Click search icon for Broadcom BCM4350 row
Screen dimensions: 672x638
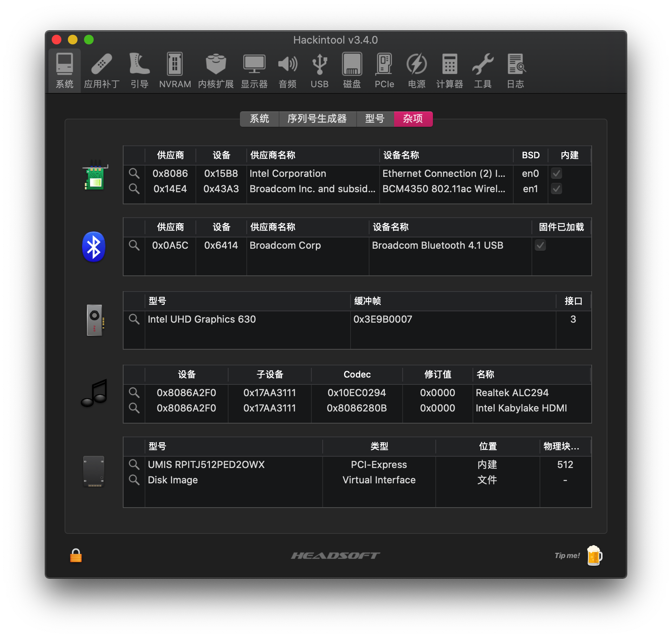coord(134,189)
